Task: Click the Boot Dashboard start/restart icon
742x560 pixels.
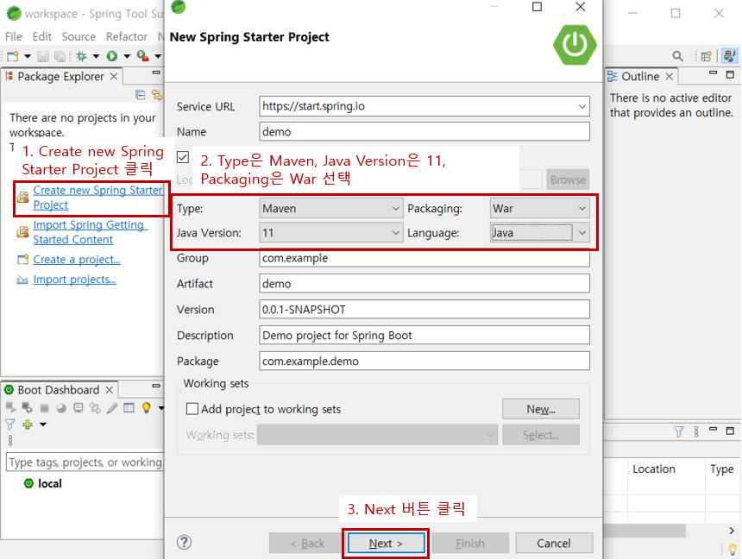Action: [10, 407]
